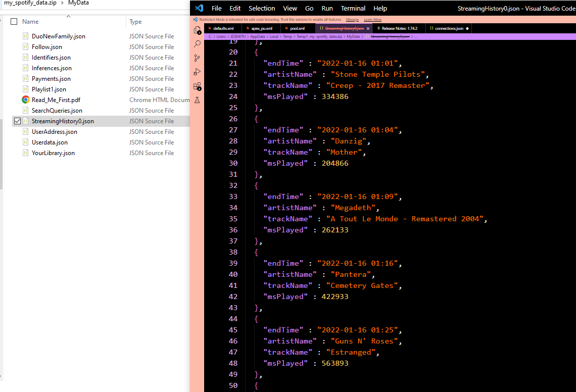This screenshot has width=576, height=392.
Task: Select YourLibrary.json in file list
Action: [53, 153]
